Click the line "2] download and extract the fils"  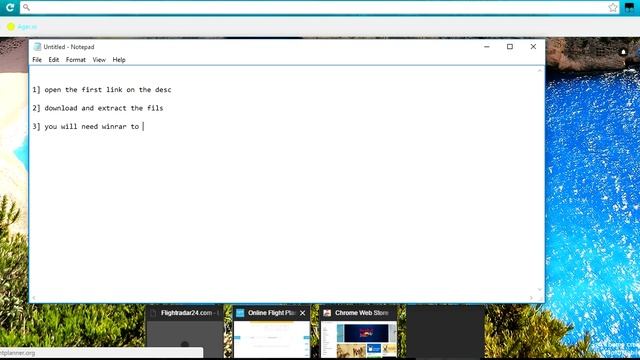[x=98, y=108]
